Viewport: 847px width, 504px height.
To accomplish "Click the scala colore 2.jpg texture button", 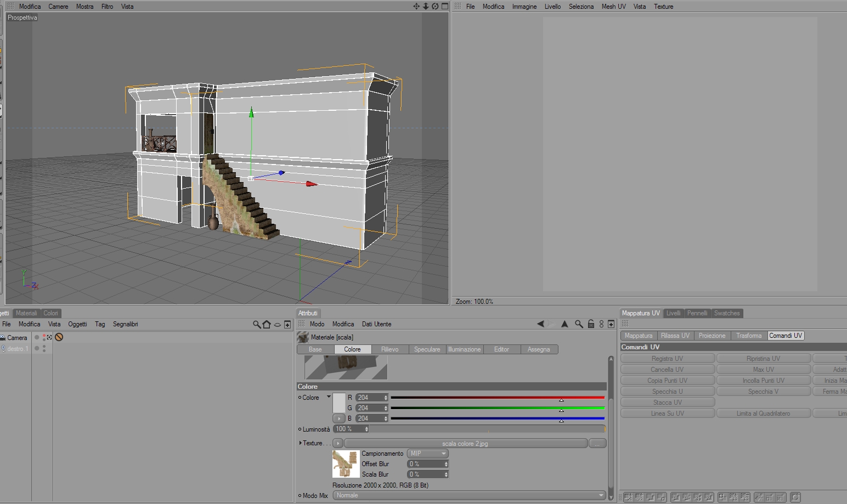I will pyautogui.click(x=465, y=443).
